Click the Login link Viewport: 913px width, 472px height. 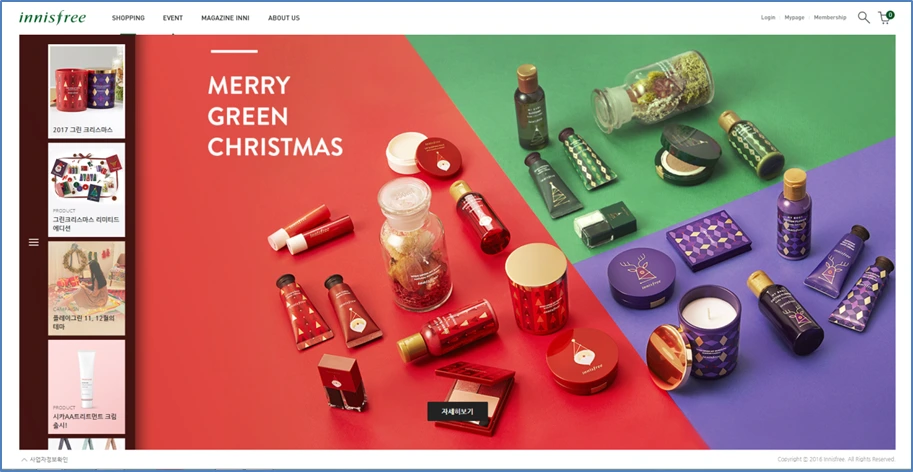pos(768,17)
